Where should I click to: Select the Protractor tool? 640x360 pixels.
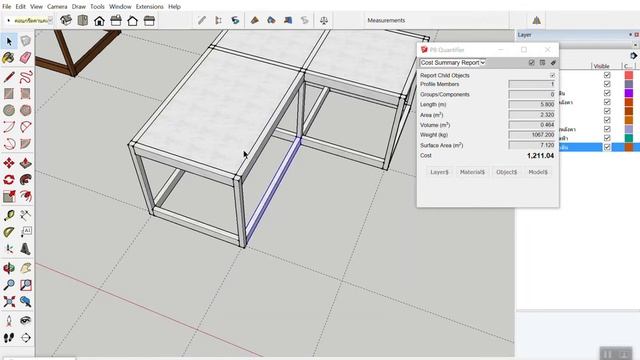[9, 232]
